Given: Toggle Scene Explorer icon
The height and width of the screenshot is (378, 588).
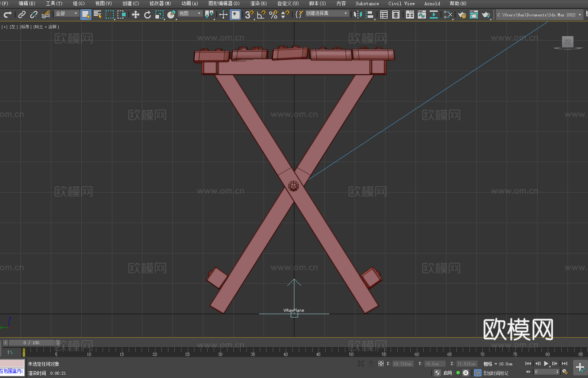Looking at the screenshot, I should click(384, 14).
